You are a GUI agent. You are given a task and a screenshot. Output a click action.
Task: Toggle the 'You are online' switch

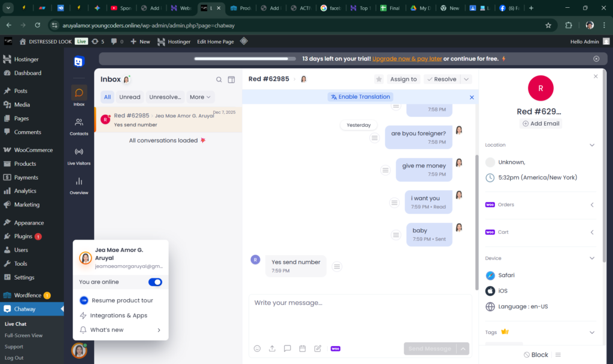pos(155,282)
